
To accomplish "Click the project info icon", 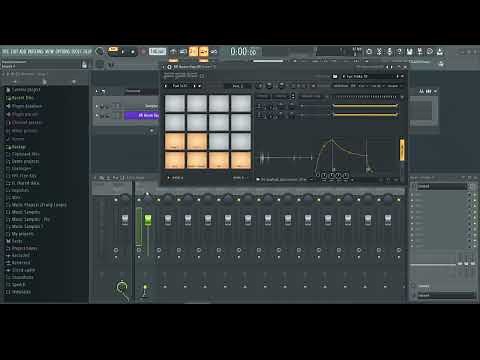I will [430, 52].
